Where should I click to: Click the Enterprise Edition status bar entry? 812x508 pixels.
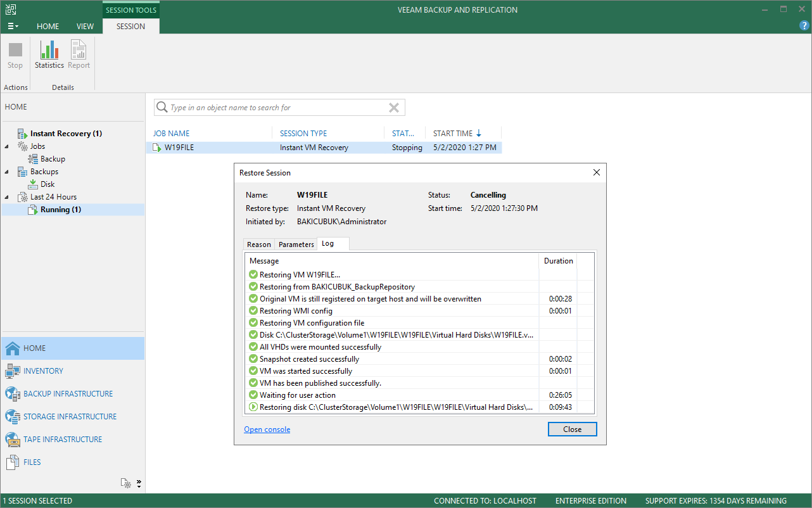(x=591, y=501)
